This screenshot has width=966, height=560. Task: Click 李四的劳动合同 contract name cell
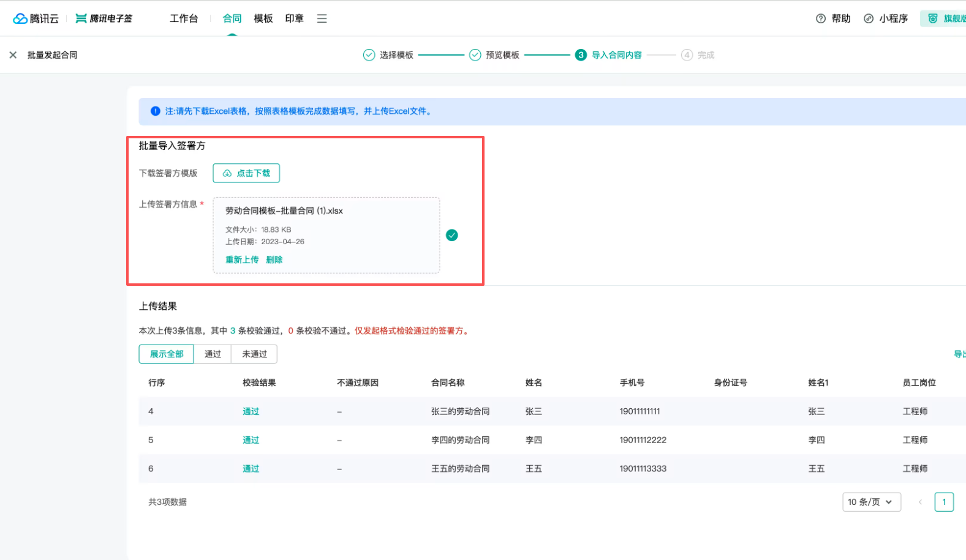coord(460,440)
